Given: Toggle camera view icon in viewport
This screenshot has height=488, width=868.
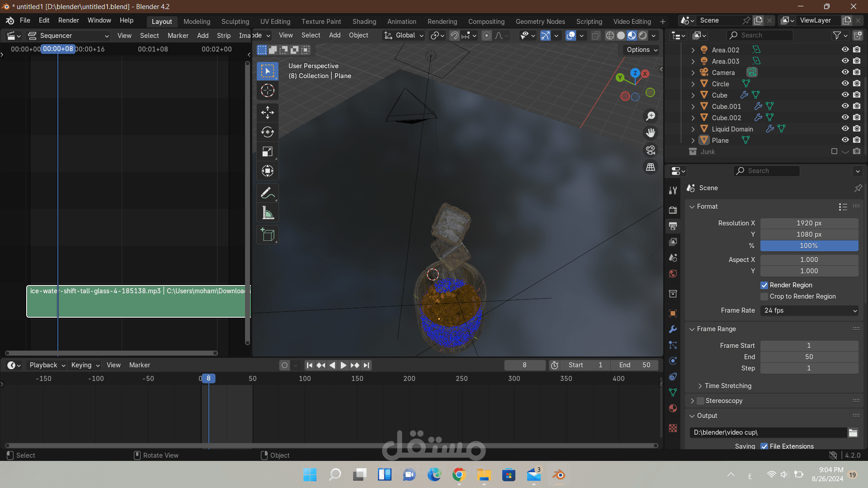Looking at the screenshot, I should [651, 150].
